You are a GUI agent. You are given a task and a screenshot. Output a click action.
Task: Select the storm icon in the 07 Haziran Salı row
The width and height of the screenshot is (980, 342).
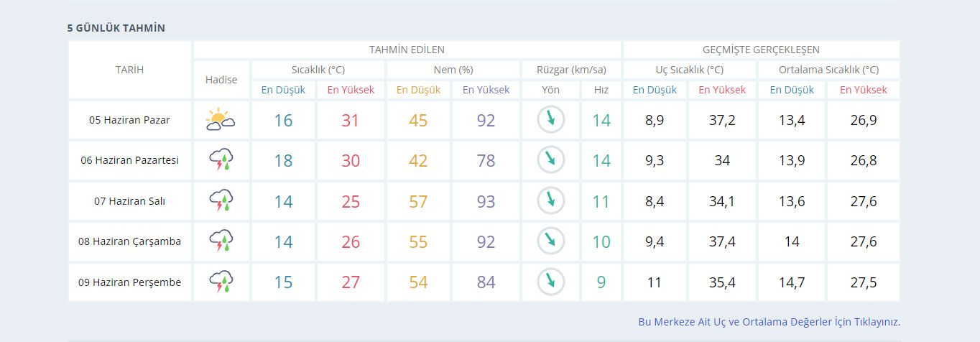(221, 201)
